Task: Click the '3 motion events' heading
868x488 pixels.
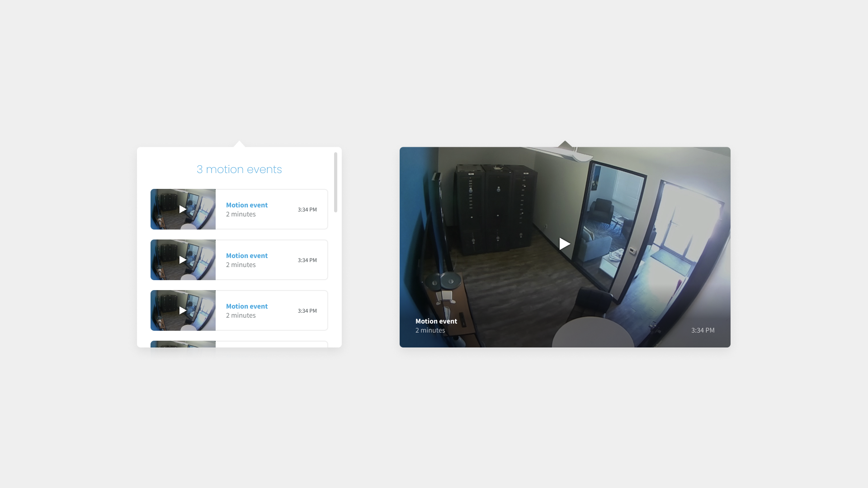Action: 239,169
